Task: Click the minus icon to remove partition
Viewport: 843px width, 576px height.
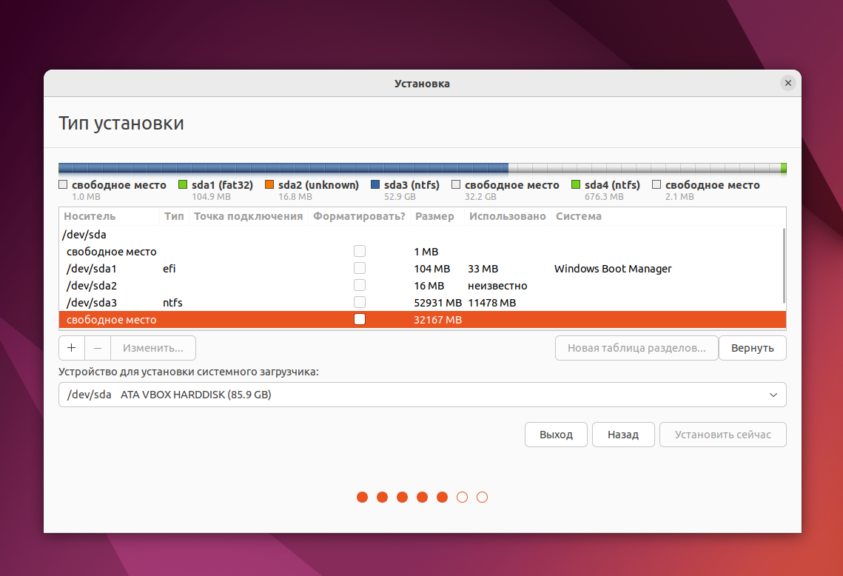Action: click(97, 348)
